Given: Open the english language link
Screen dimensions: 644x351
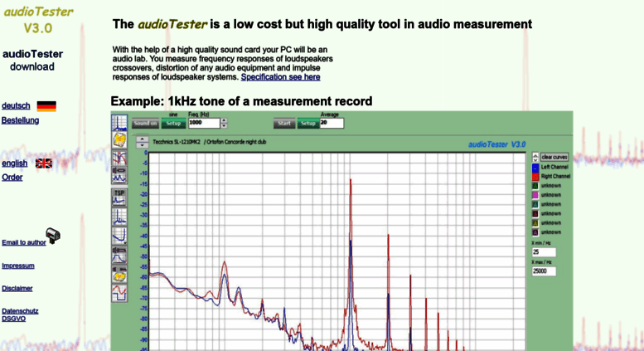Looking at the screenshot, I should coord(15,163).
